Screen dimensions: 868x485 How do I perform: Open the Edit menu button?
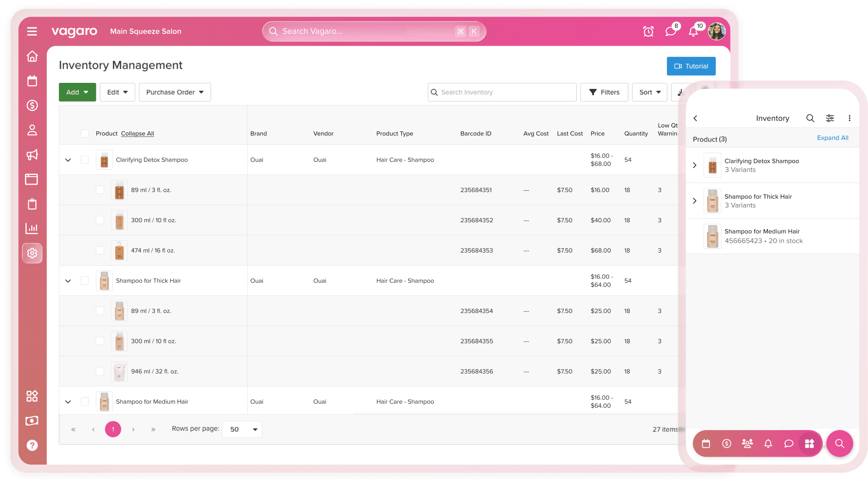click(117, 92)
